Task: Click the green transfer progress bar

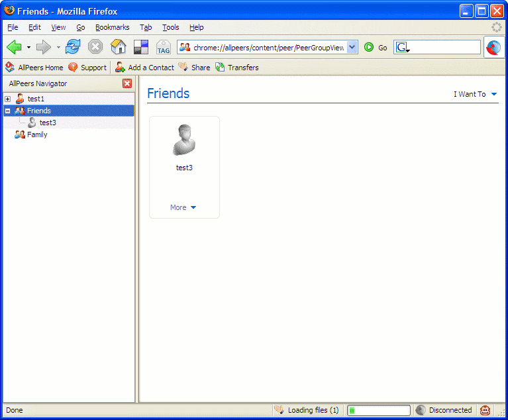Action: coord(379,410)
